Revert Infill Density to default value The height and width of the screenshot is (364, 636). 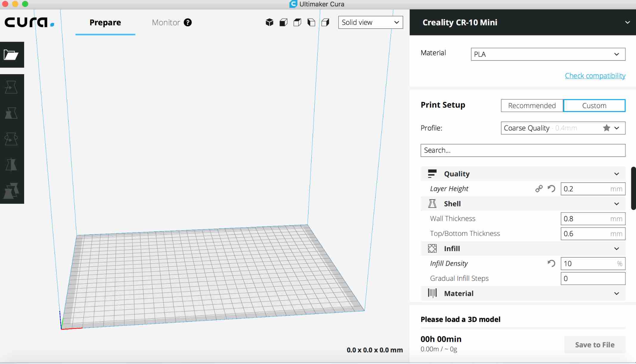pos(551,263)
